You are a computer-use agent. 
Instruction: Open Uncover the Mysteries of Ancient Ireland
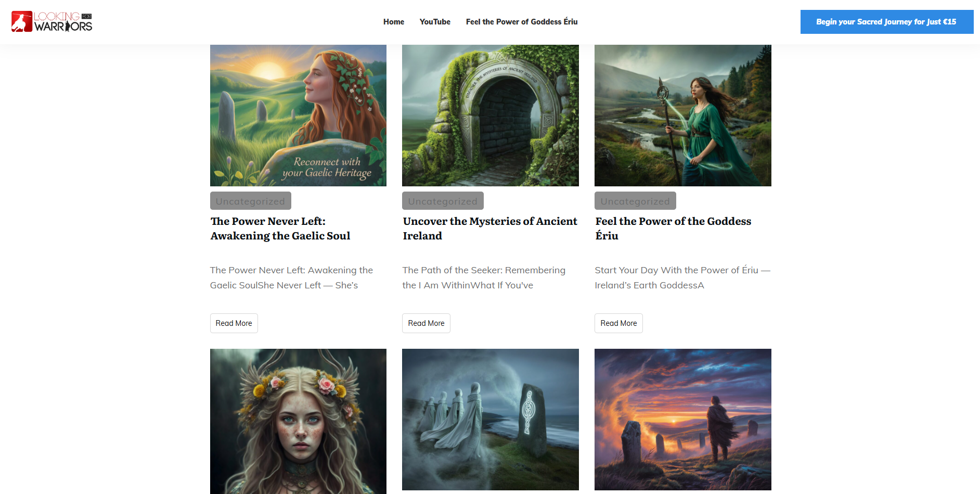[x=489, y=228]
